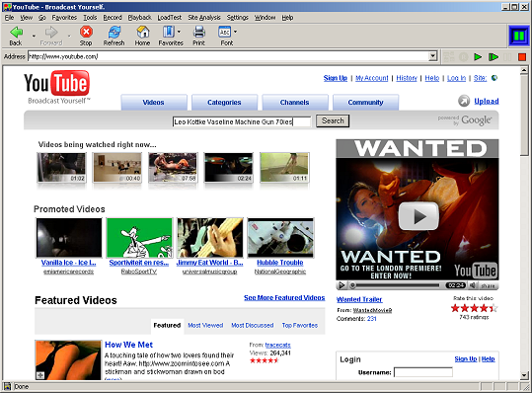
Task: Expand the Address bar dropdown
Action: pyautogui.click(x=432, y=56)
